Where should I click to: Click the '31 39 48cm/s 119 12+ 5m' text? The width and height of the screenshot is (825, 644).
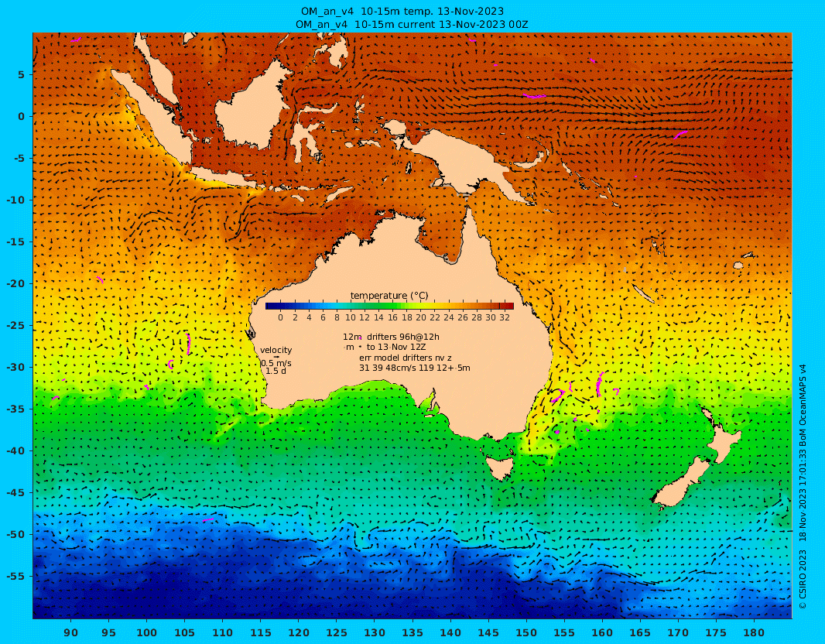point(415,368)
